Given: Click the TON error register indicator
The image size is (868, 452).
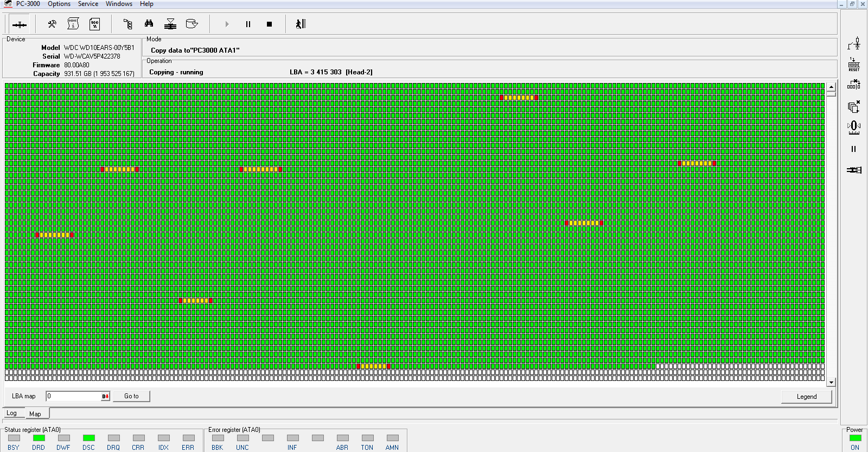Looking at the screenshot, I should 367,438.
